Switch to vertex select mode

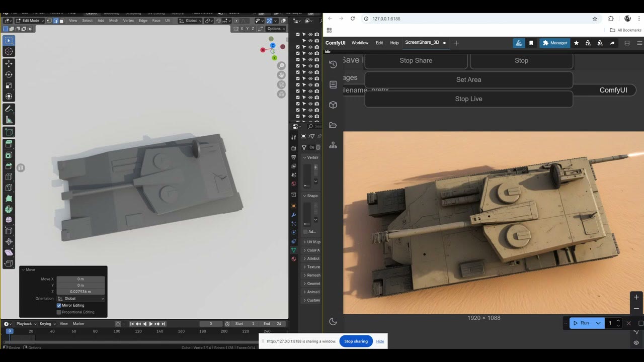[49, 21]
